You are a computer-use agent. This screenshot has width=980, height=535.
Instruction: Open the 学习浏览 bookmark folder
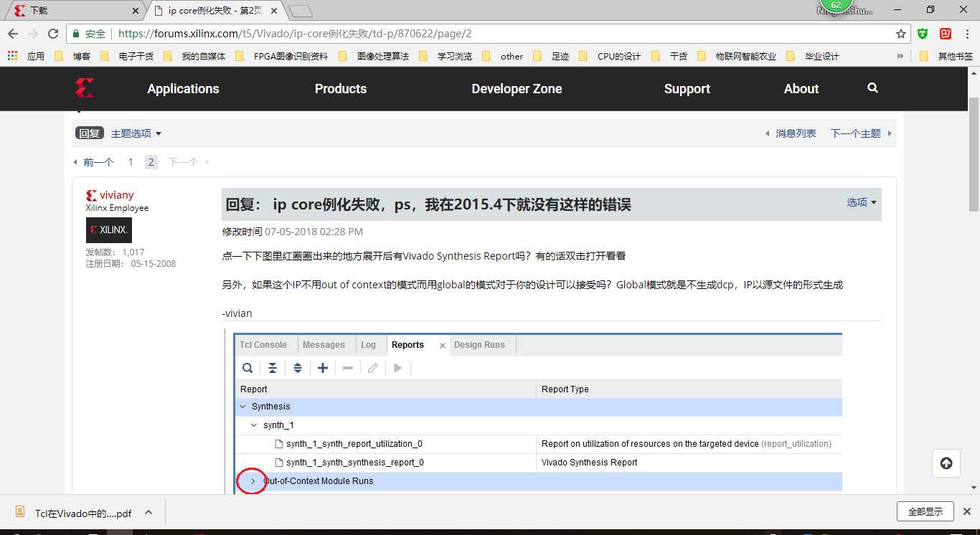tap(446, 56)
